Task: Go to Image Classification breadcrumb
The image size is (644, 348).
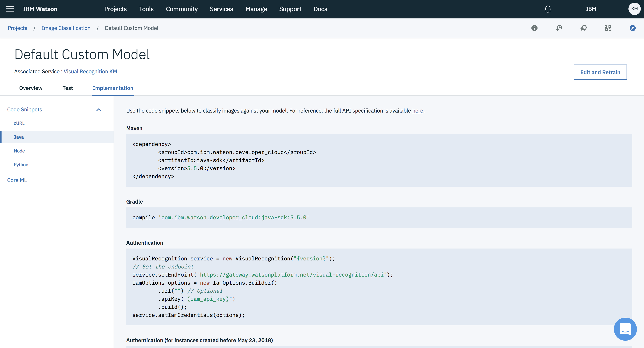Action: (66, 28)
